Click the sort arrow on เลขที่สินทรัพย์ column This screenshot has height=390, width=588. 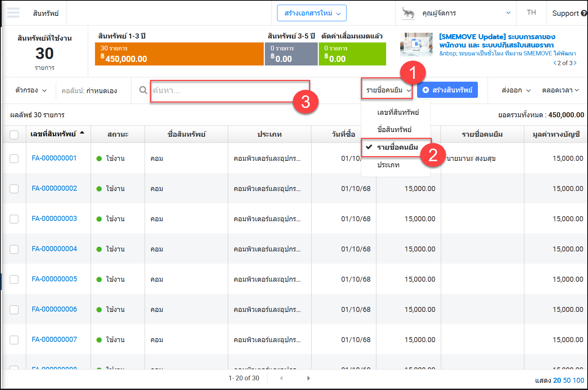(x=82, y=133)
